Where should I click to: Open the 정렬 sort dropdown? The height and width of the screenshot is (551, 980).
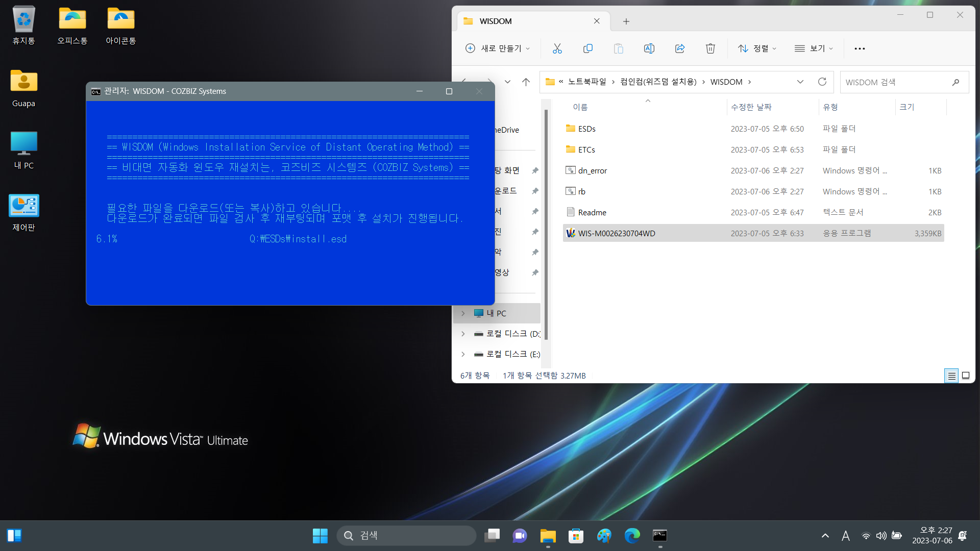[757, 48]
